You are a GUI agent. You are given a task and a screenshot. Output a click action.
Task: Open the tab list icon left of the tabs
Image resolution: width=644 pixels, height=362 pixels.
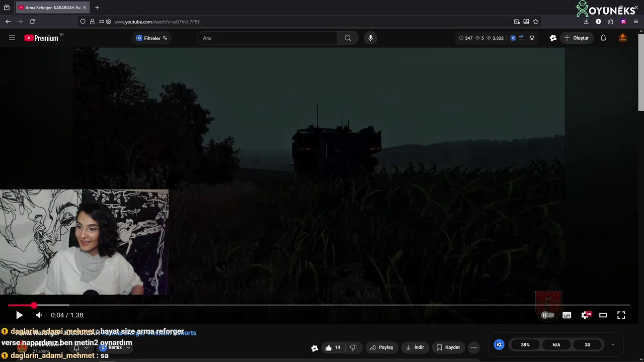[7, 8]
